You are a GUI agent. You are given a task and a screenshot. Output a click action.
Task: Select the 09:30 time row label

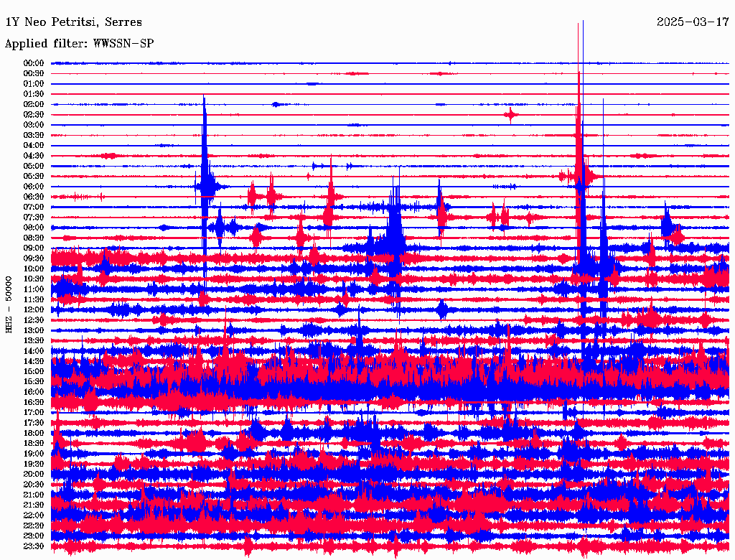33,258
